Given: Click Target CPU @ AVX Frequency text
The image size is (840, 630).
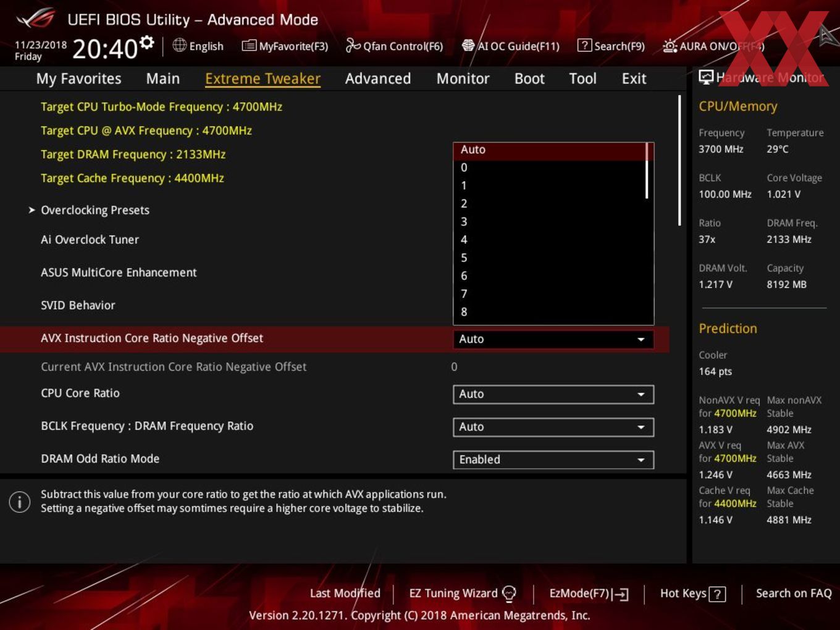Looking at the screenshot, I should 146,130.
